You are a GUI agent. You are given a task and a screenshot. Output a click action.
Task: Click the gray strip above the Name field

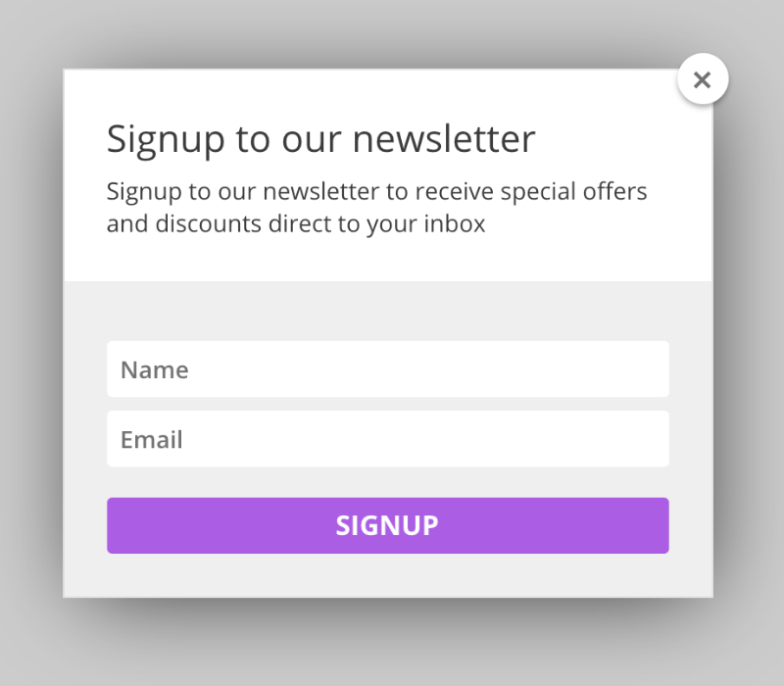coord(387,312)
